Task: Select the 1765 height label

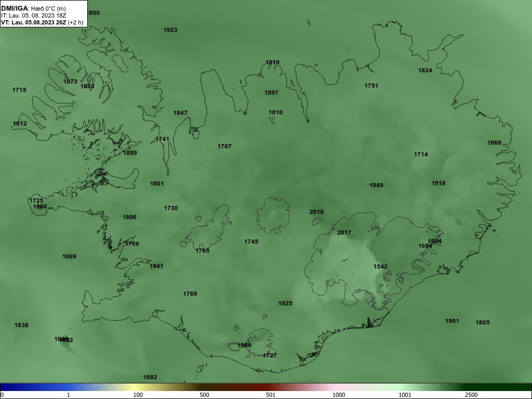Action: [202, 251]
